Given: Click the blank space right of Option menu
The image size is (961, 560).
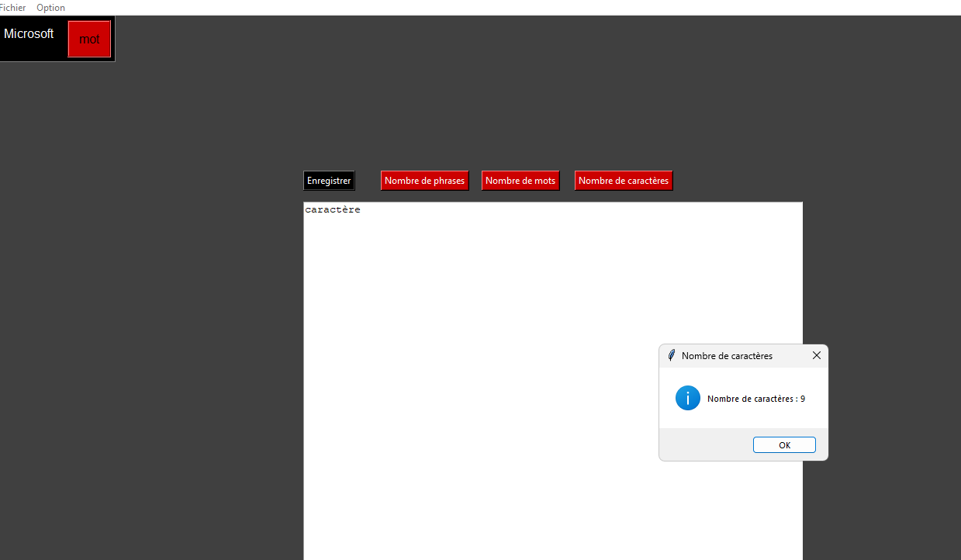Looking at the screenshot, I should [x=465, y=8].
